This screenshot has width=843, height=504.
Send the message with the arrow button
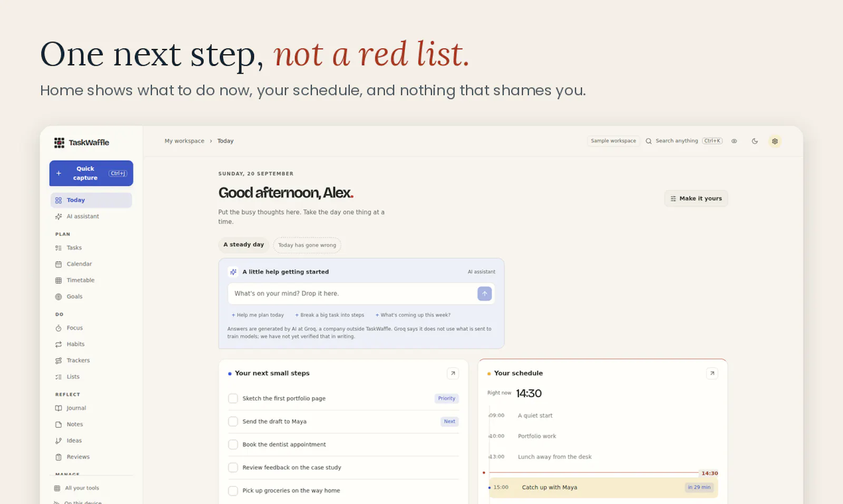[485, 294]
